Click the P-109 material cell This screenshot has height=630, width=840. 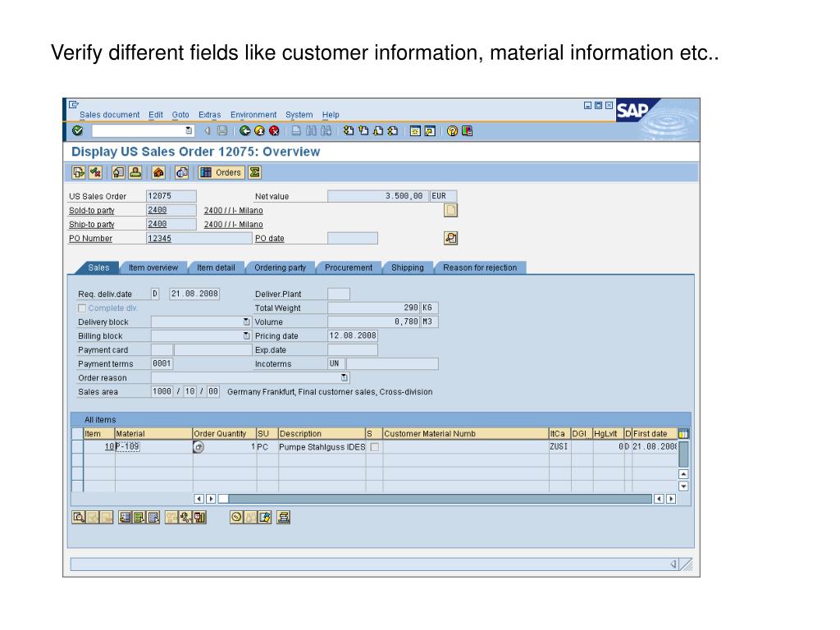click(x=153, y=447)
